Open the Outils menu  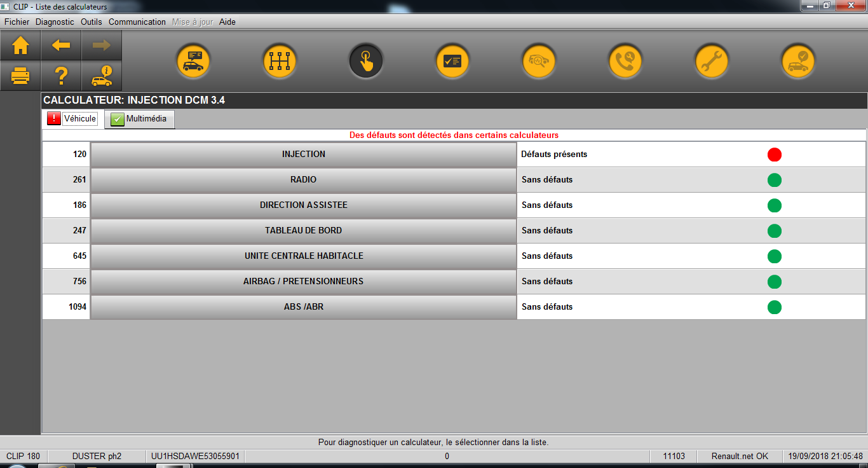click(x=92, y=22)
